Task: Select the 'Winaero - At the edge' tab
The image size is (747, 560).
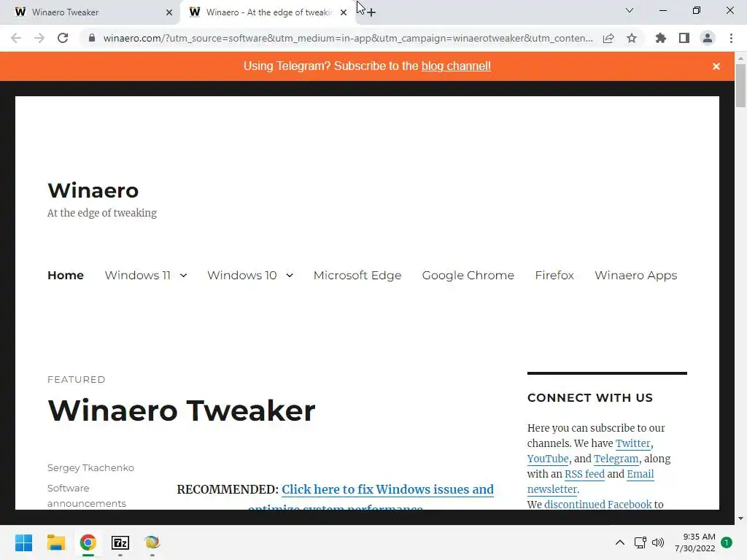Action: [268, 12]
